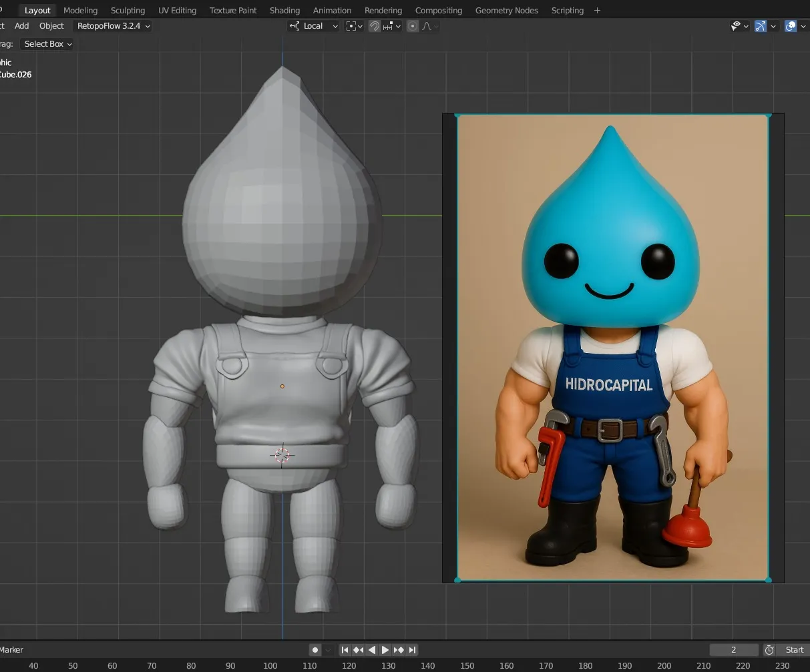Switch to the Modeling workspace tab
Viewport: 810px width, 672px height.
point(80,10)
